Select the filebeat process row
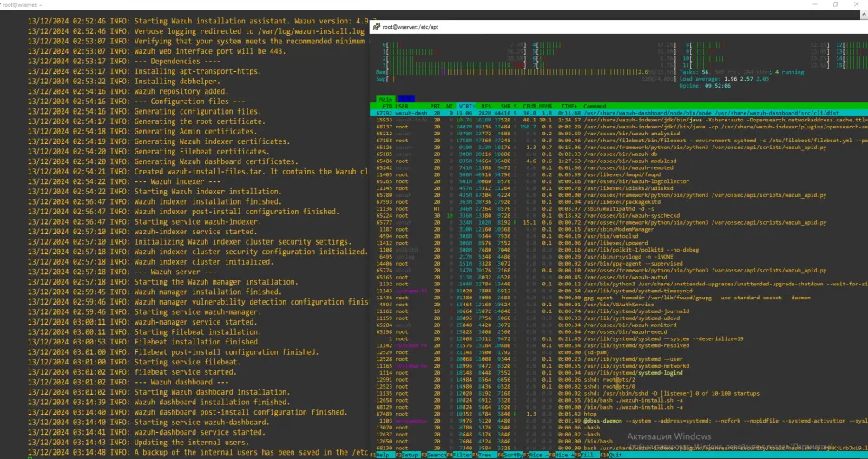This screenshot has width=868, height=459. pos(619,141)
